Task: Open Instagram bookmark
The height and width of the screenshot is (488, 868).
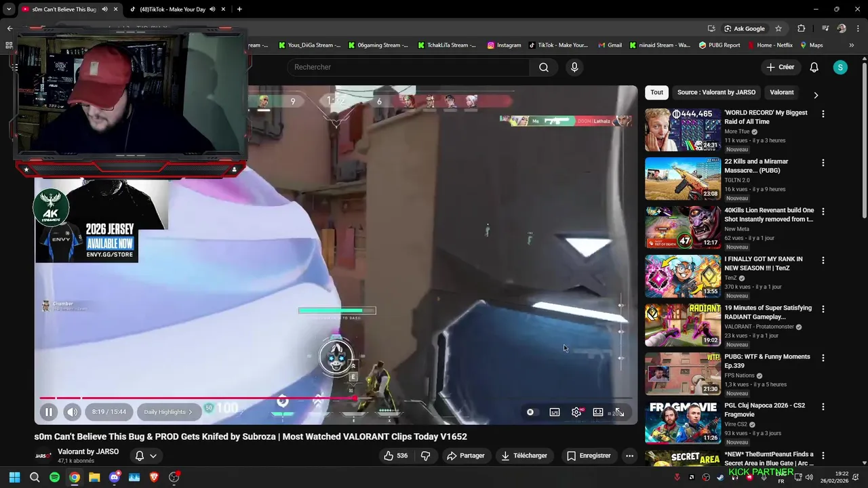Action: coord(504,45)
